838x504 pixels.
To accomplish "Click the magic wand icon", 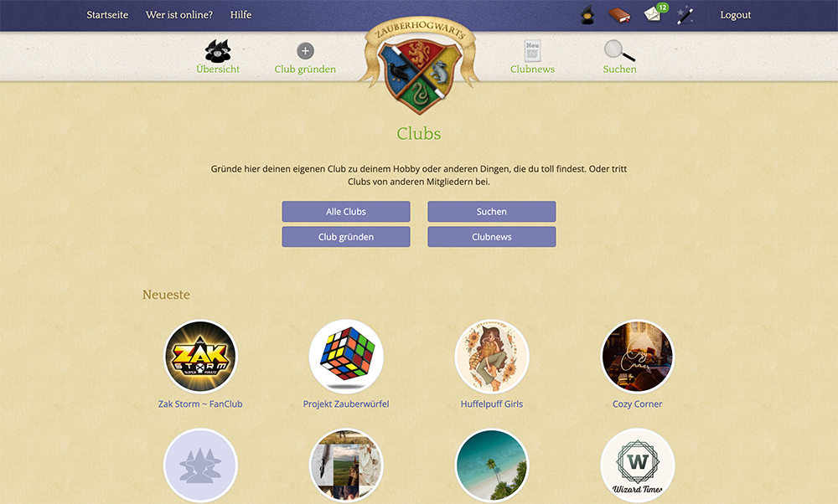I will click(685, 15).
